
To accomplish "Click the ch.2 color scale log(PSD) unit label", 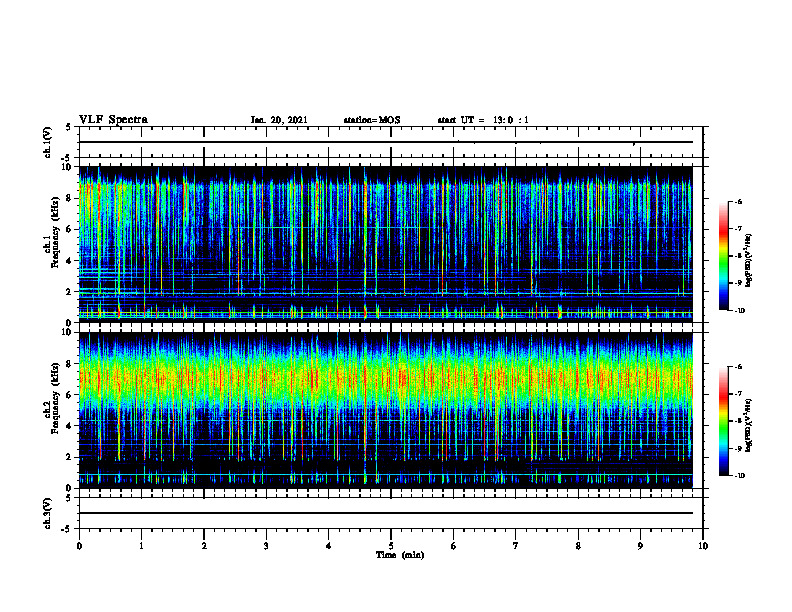I will coord(749,425).
